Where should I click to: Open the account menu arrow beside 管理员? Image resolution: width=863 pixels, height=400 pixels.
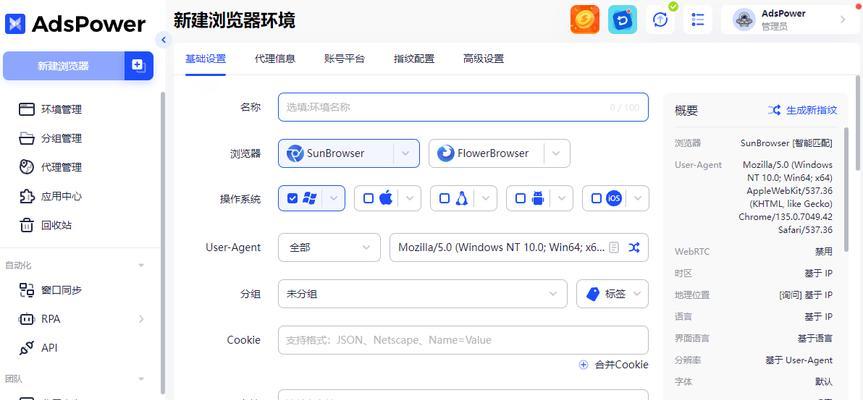coord(842,20)
